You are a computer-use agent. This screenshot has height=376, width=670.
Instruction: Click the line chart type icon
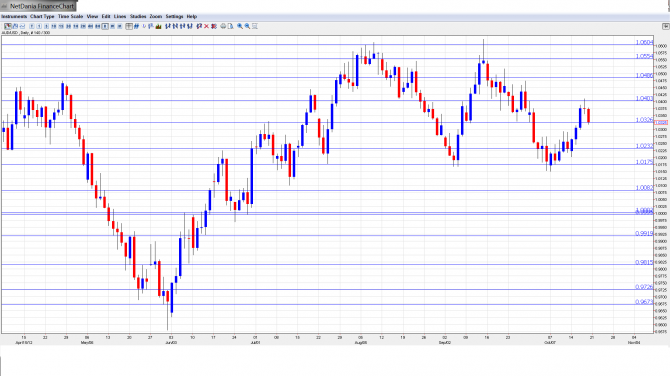pyautogui.click(x=22, y=26)
